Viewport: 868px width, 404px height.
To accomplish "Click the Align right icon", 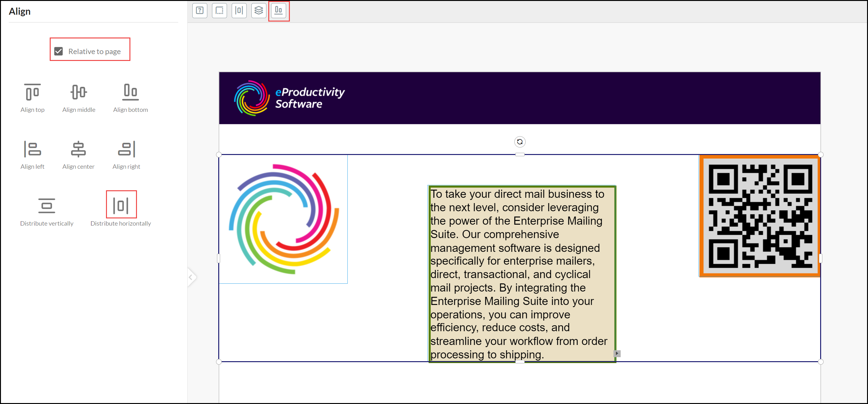I will point(126,149).
